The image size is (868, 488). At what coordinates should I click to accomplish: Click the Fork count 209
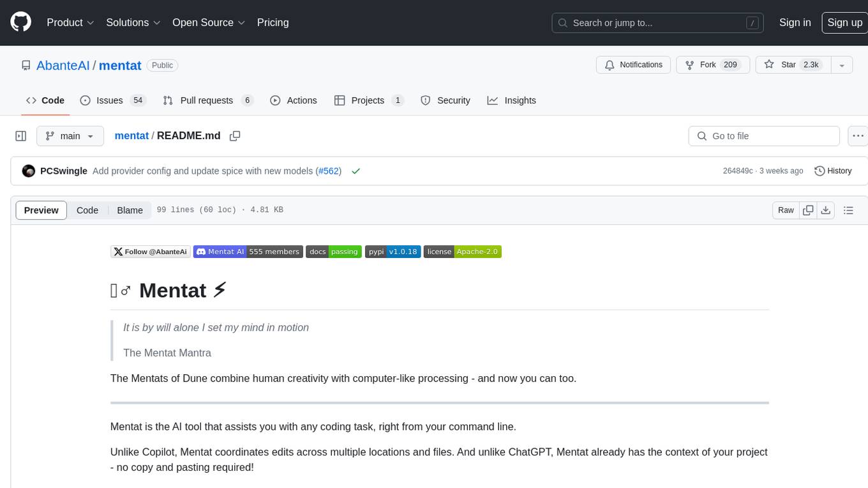pos(731,65)
